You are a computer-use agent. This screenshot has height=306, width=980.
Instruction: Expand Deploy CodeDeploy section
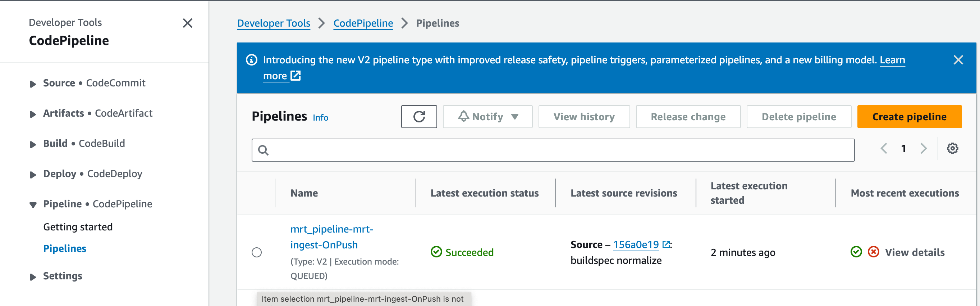coord(33,175)
